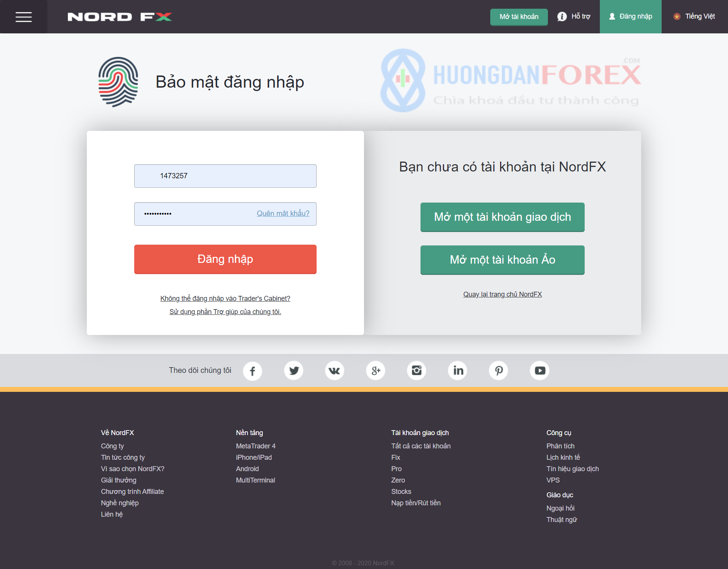This screenshot has height=569, width=728.
Task: Open the Facebook social page
Action: 253,371
